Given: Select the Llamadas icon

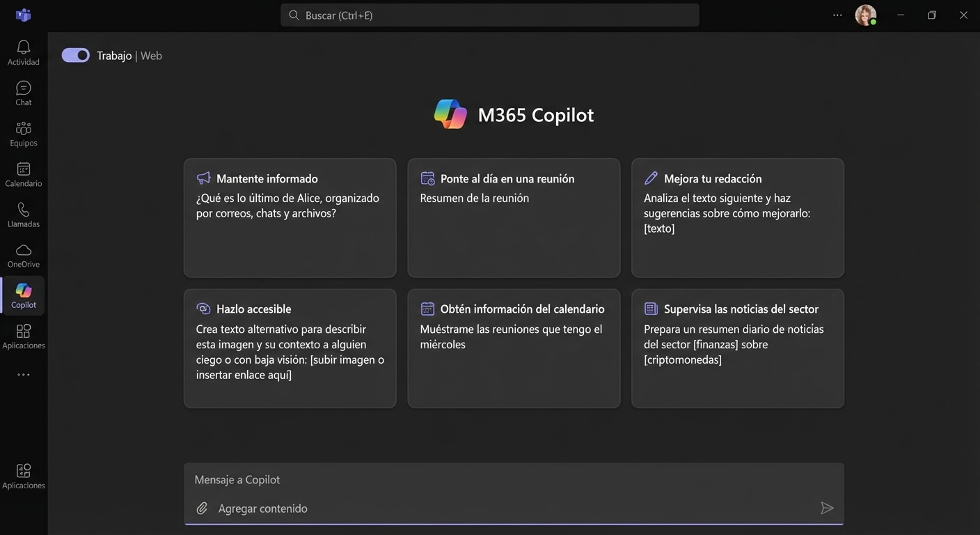Looking at the screenshot, I should 23,212.
